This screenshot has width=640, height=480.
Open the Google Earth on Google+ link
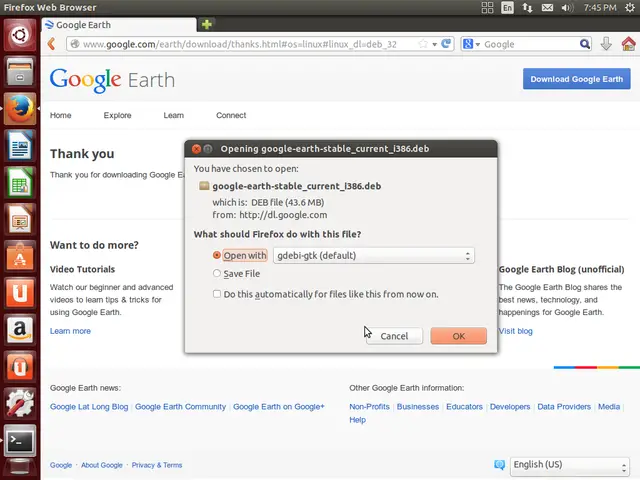coord(279,407)
